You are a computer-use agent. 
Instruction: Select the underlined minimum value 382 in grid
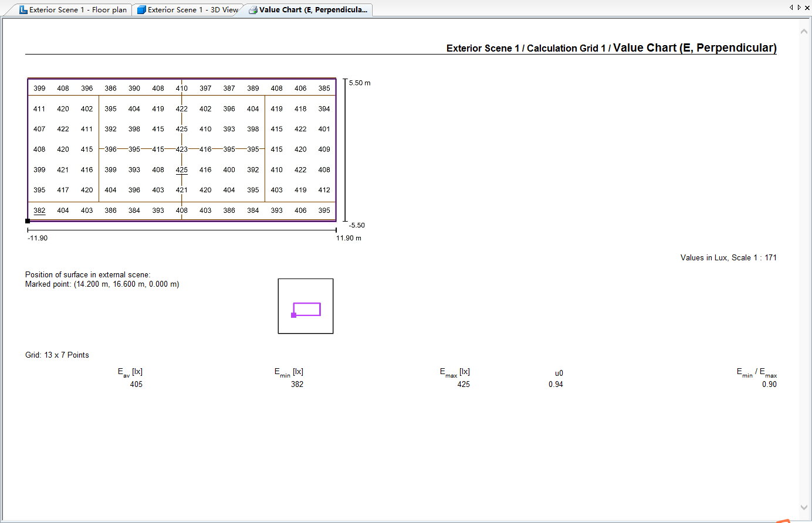(x=39, y=210)
